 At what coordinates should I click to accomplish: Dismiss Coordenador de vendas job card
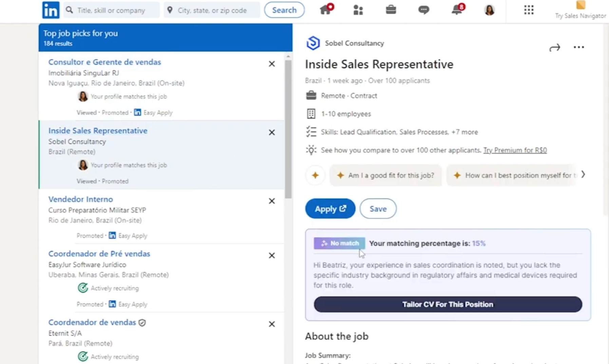(x=272, y=324)
